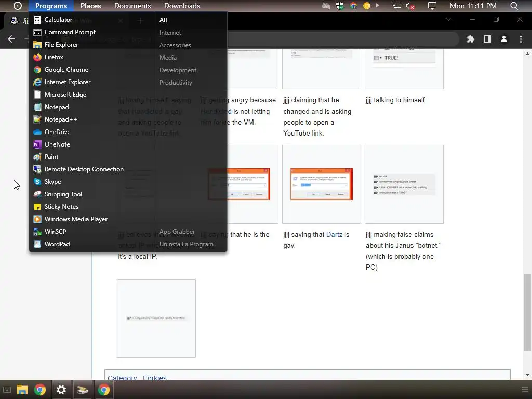Launch the Notepad++ icon
The width and height of the screenshot is (532, 399).
coord(37,119)
